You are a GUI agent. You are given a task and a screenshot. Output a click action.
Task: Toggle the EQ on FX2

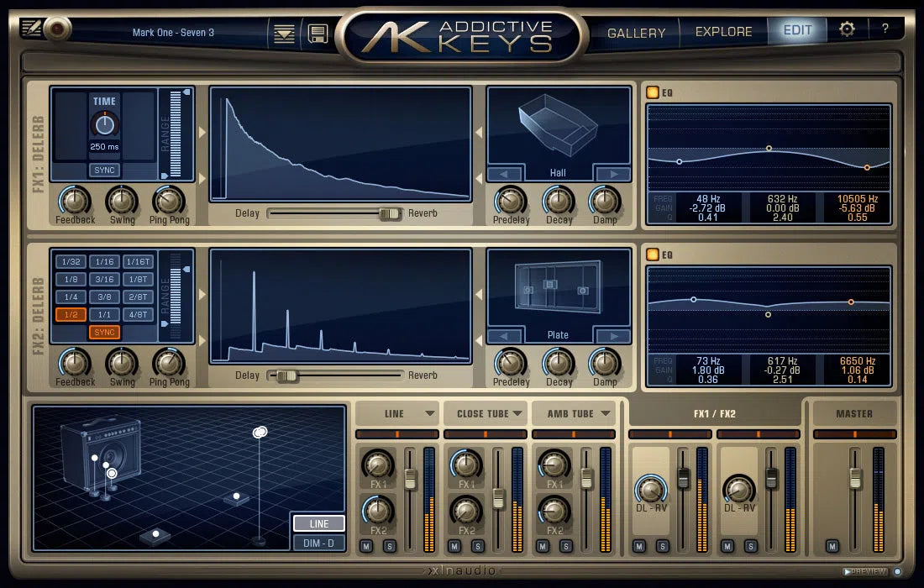pos(653,254)
